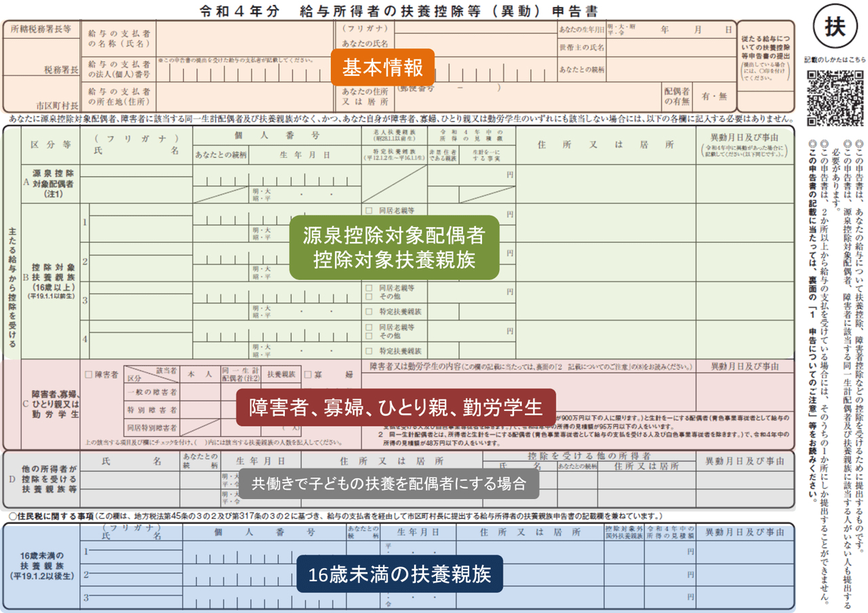Click spouse 住所又は居所 field in row A
This screenshot has width=868, height=613.
coord(606,184)
